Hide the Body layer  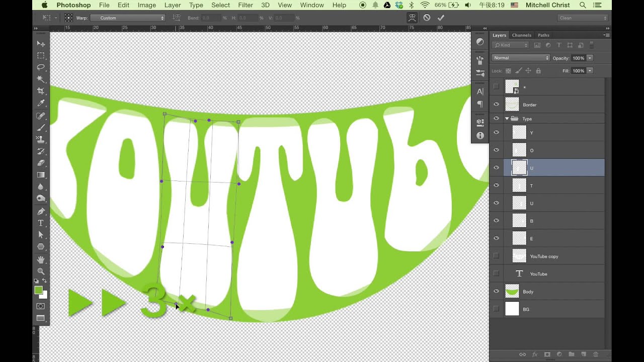496,292
